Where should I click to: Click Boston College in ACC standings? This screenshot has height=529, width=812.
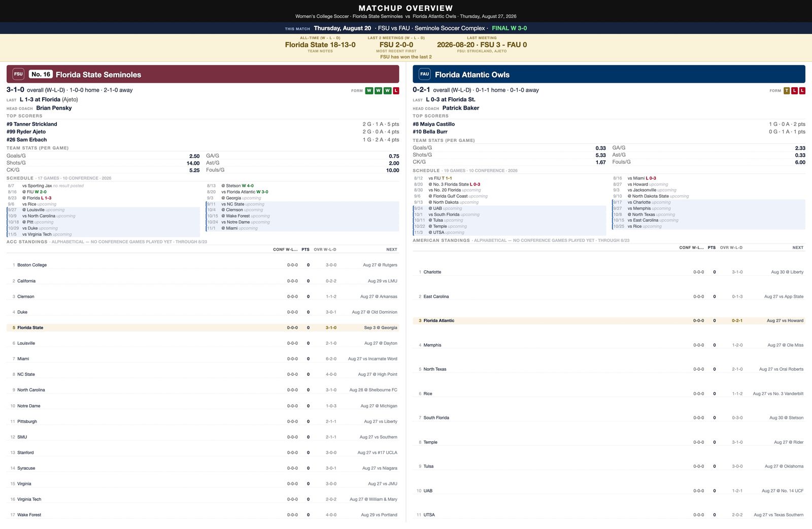[x=32, y=265]
